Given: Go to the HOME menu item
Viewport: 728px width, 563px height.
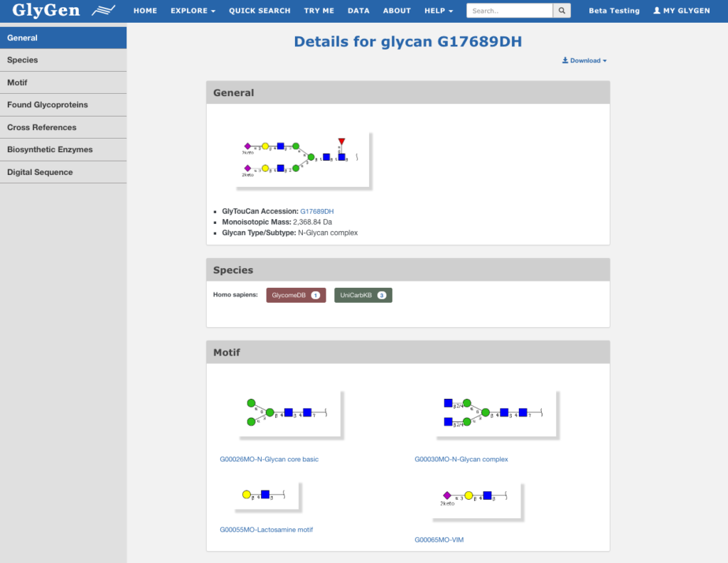Looking at the screenshot, I should click(x=145, y=10).
